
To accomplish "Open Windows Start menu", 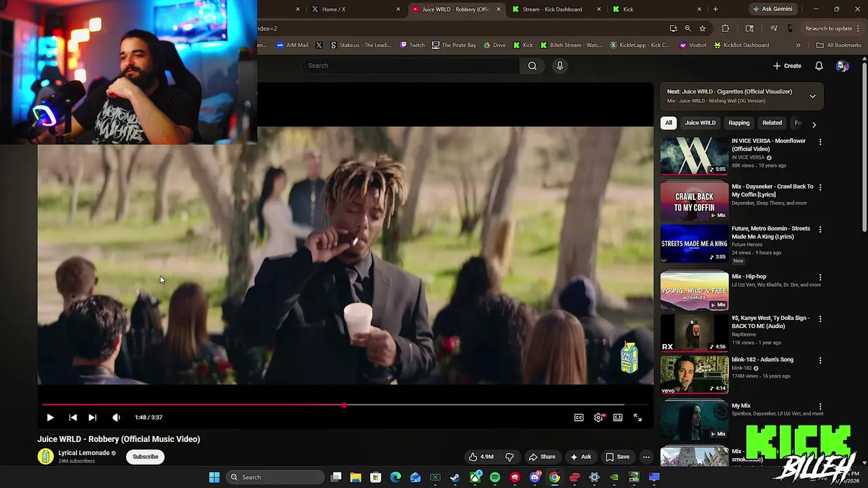I will click(x=214, y=477).
